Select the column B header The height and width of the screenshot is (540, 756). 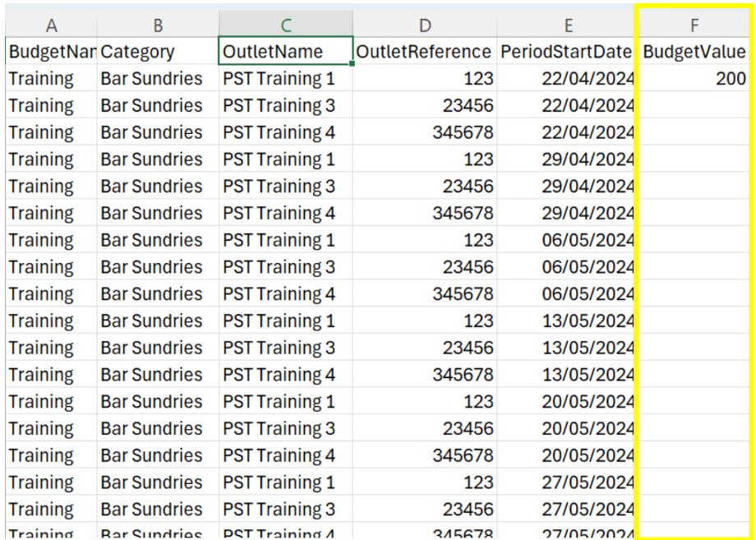tap(158, 25)
